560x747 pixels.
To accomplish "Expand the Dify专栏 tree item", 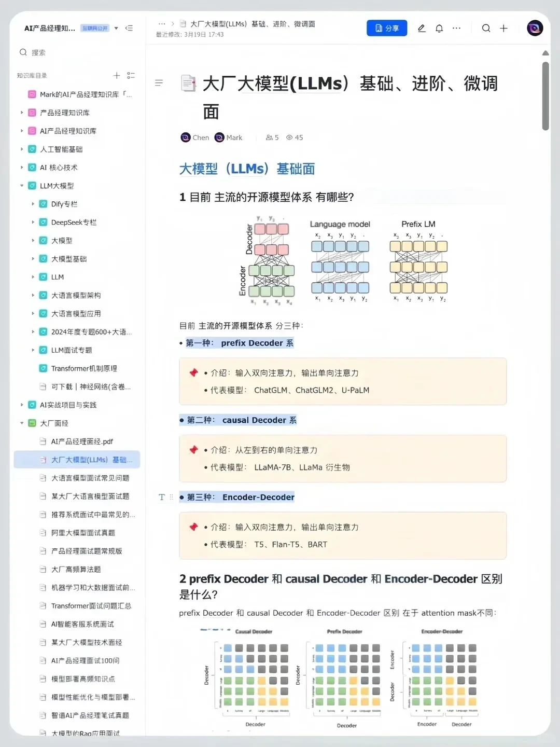I will (x=33, y=204).
